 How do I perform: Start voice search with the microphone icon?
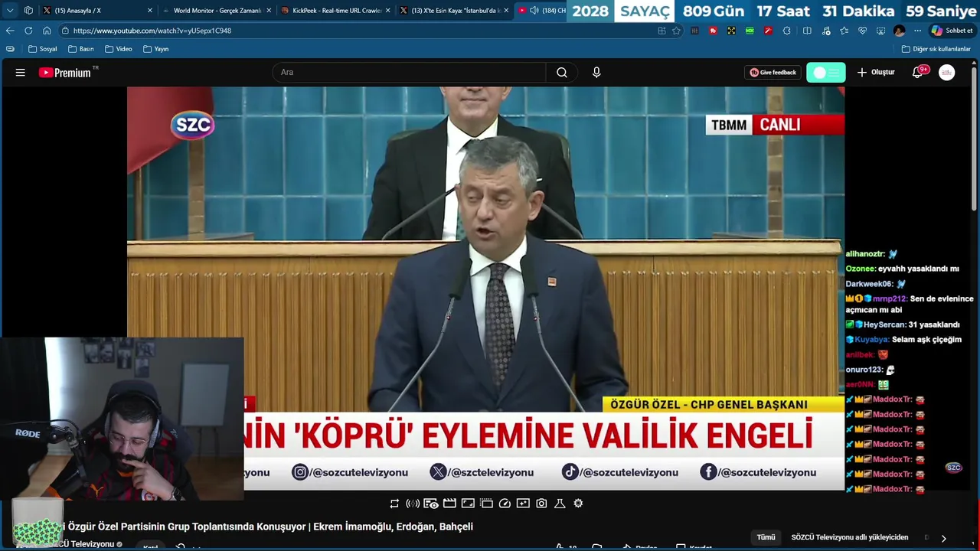coord(596,73)
